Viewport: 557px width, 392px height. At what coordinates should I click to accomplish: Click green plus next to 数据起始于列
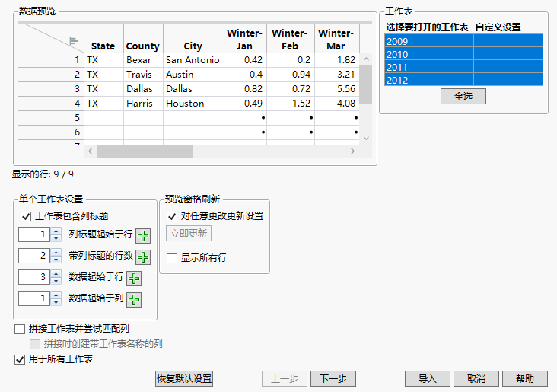134,300
